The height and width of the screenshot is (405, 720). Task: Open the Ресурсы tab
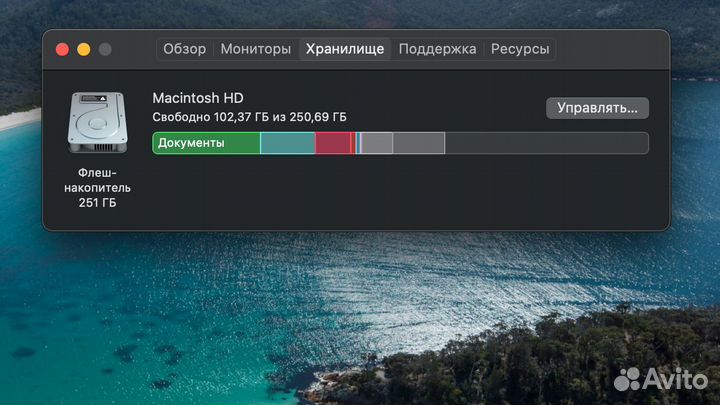(520, 49)
